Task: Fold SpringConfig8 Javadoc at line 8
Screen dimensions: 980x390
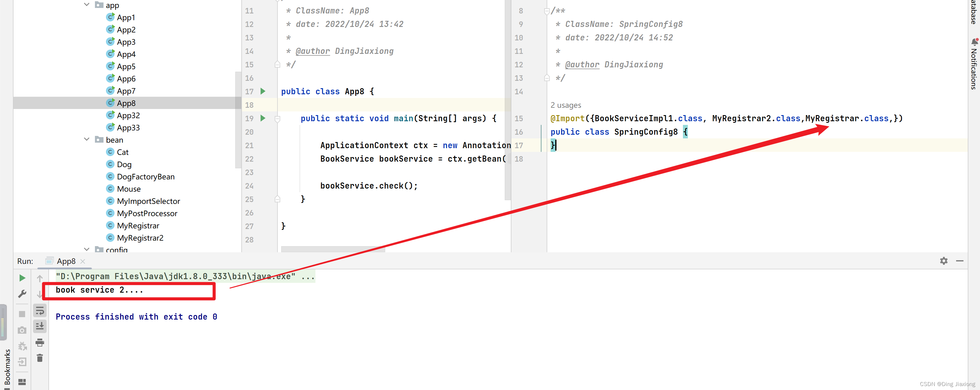Action: coord(547,11)
